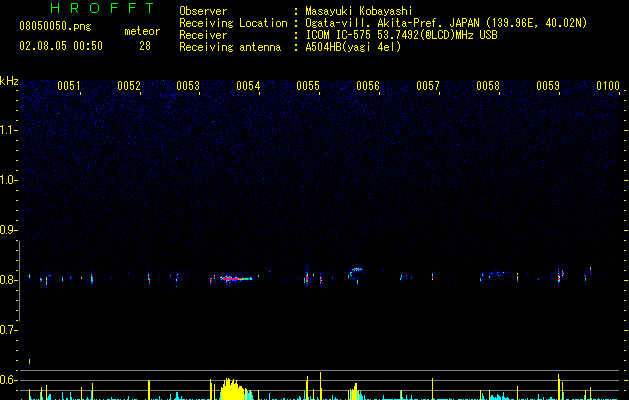
Task: Click the receiver text ICOM IC-575 53.7492 MHz USB
Action: click(x=401, y=35)
